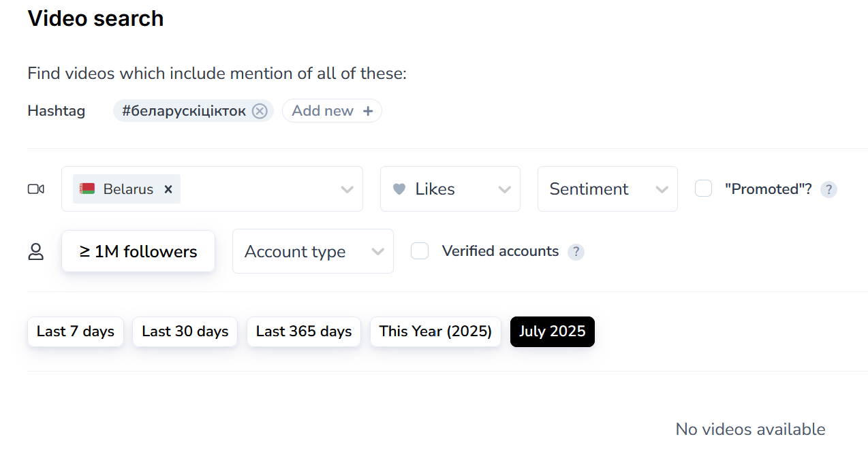Screen dimensions: 868x456
Task: Open the Sentiment dropdown
Action: tap(607, 189)
